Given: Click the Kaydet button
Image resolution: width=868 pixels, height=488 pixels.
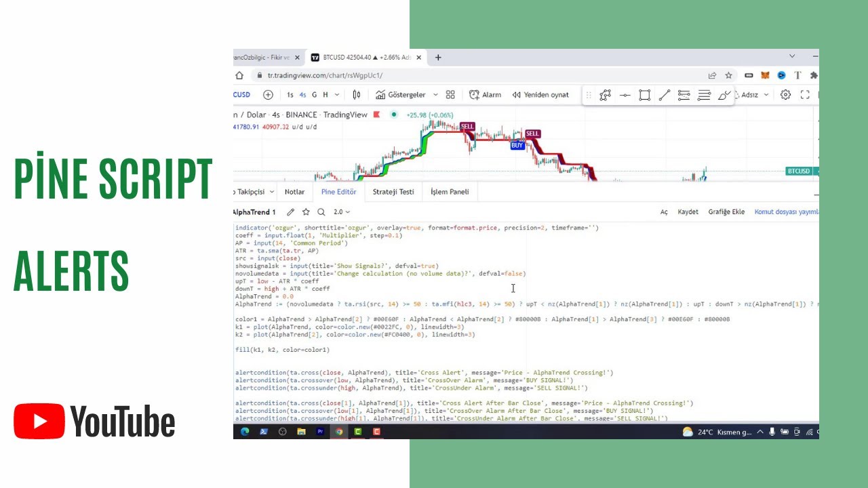Looking at the screenshot, I should (x=688, y=212).
